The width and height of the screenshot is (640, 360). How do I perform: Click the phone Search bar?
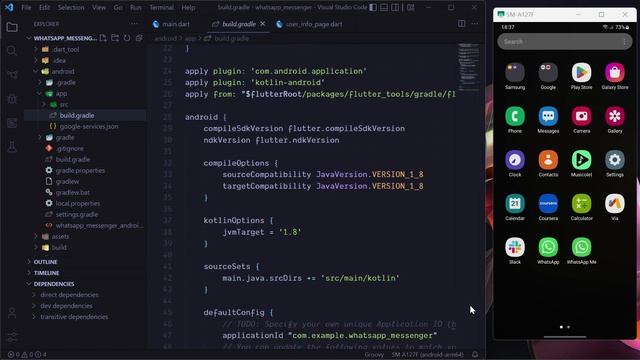pyautogui.click(x=564, y=42)
